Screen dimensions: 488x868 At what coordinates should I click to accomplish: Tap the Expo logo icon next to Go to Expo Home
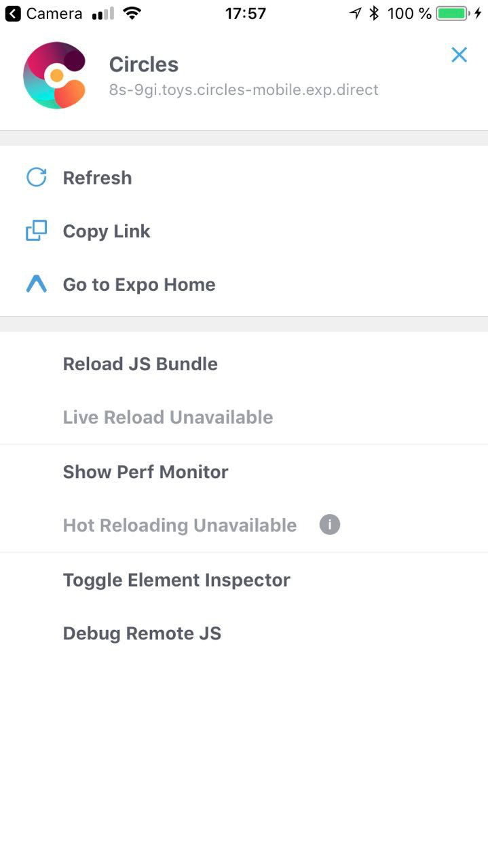point(35,283)
